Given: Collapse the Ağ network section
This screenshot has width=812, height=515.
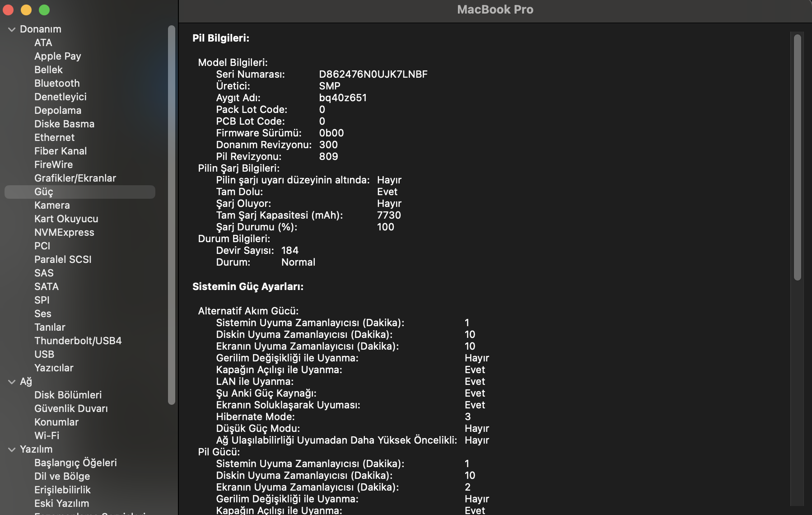Looking at the screenshot, I should tap(11, 381).
